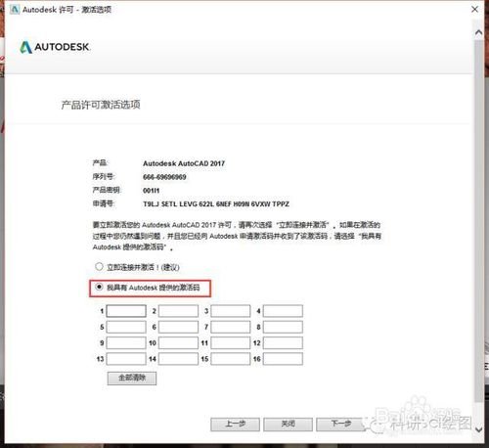Image resolution: width=489 pixels, height=448 pixels.
Task: Click activation code field 11
Action: 231,343
